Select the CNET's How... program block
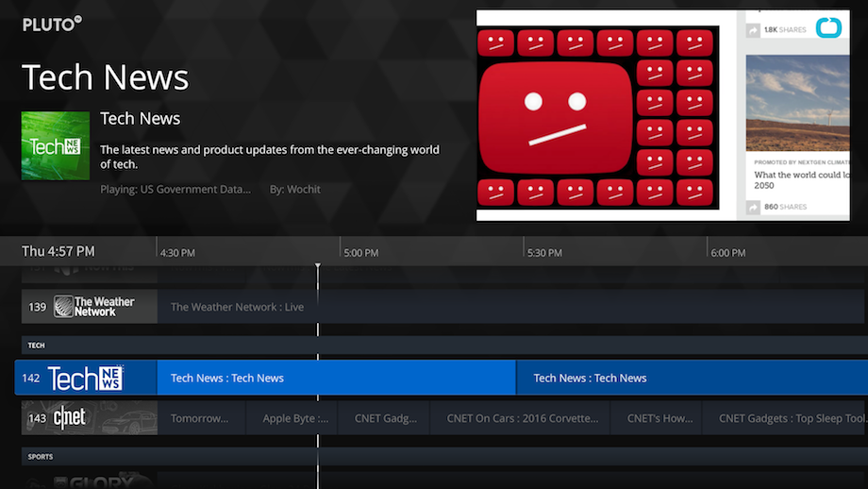868x489 pixels. (659, 418)
